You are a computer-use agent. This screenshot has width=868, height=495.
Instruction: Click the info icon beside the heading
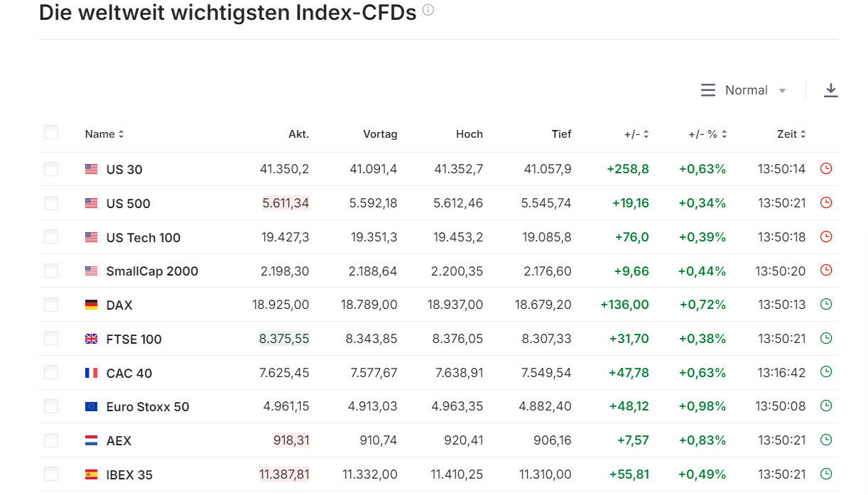pos(428,11)
